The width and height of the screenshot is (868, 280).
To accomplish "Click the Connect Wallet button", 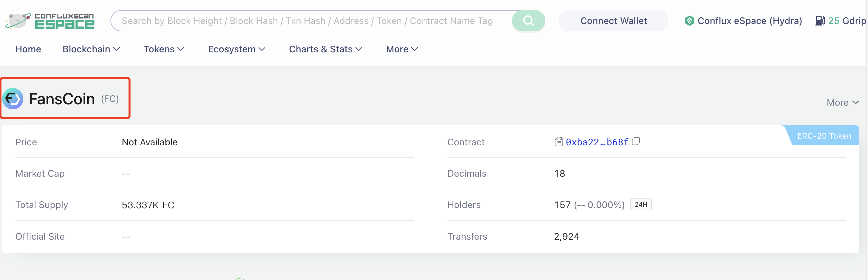I will (x=613, y=21).
